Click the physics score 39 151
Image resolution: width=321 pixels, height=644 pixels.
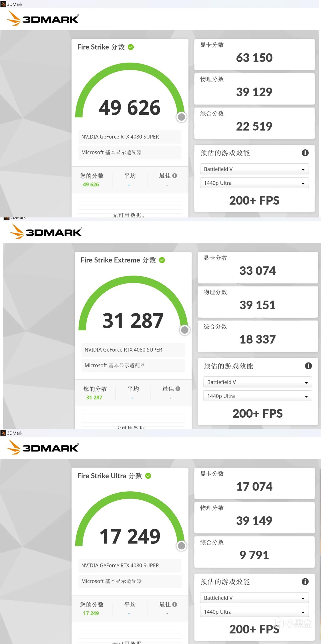click(258, 305)
